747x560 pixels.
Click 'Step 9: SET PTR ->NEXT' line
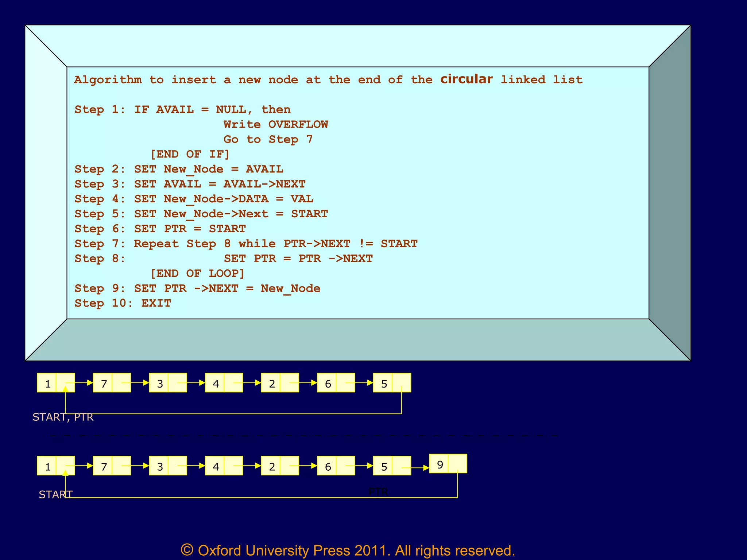pyautogui.click(x=197, y=288)
